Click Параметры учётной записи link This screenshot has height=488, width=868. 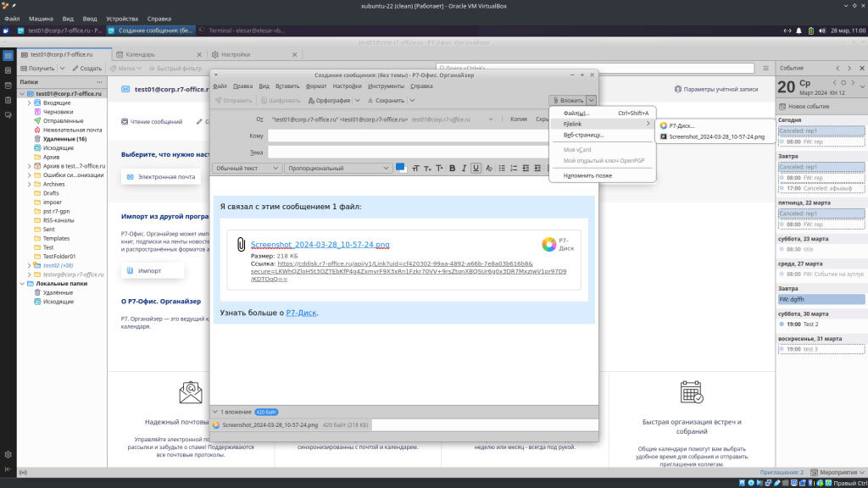click(715, 89)
